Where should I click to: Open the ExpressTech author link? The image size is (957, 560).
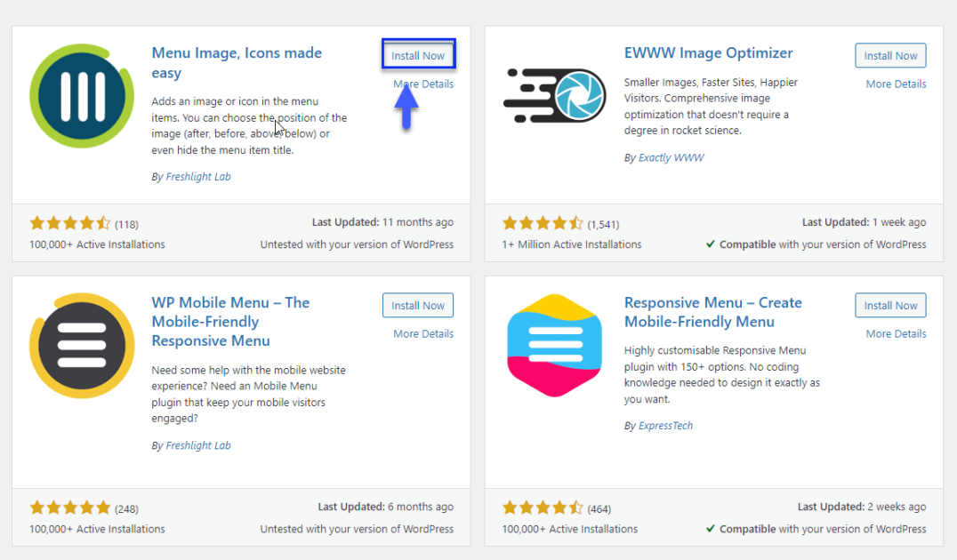pos(666,425)
